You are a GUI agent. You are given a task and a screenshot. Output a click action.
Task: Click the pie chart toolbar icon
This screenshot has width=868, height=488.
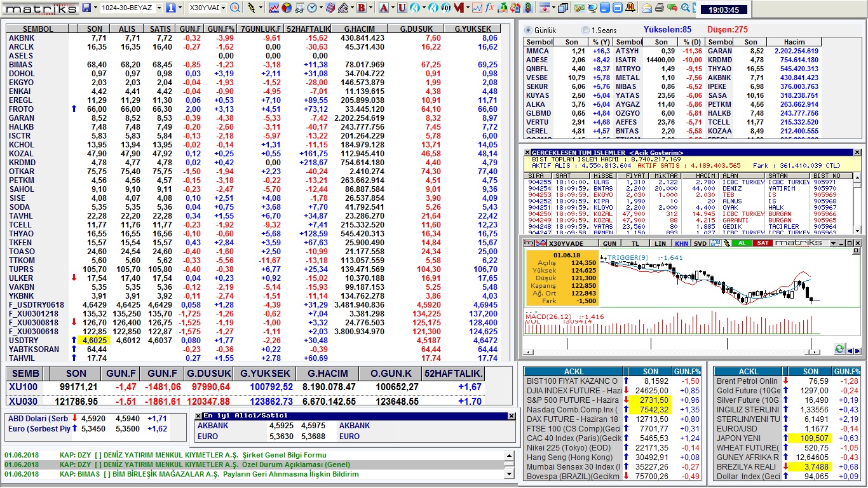click(287, 8)
